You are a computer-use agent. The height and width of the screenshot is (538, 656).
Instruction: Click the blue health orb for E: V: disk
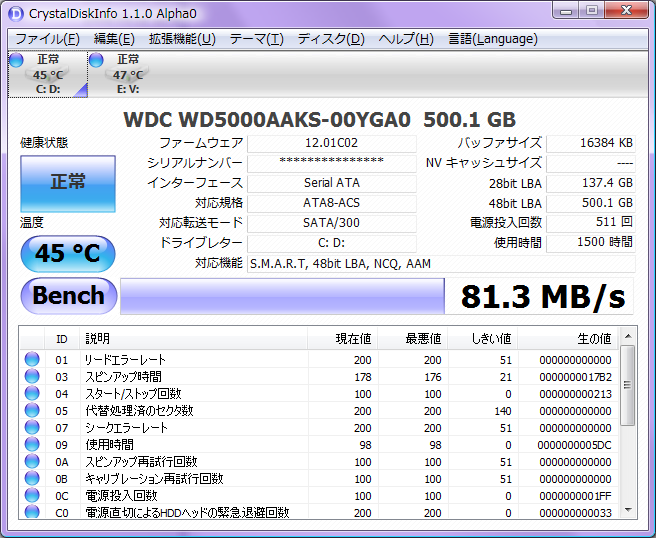tap(96, 60)
